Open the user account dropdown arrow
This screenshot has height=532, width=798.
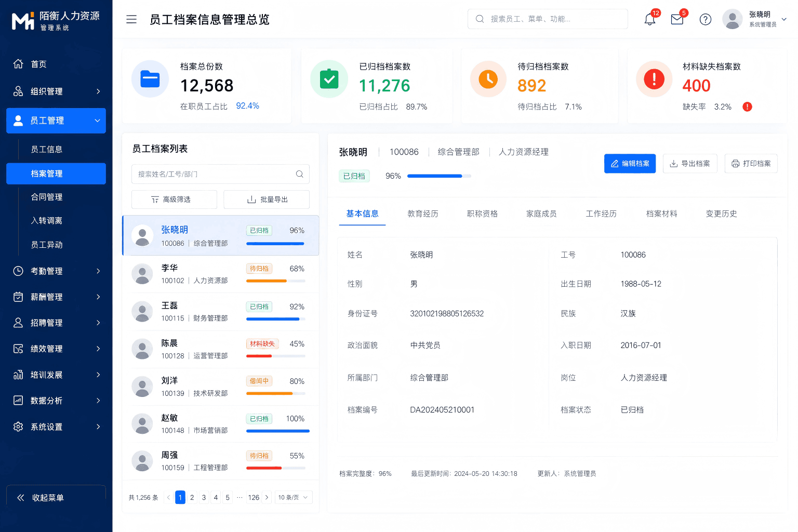click(x=784, y=19)
